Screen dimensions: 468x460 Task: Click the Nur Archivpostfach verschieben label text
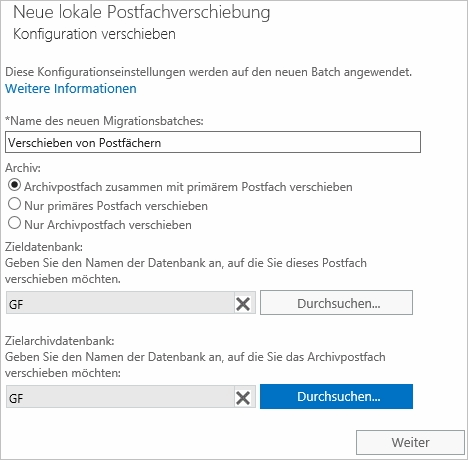point(108,225)
